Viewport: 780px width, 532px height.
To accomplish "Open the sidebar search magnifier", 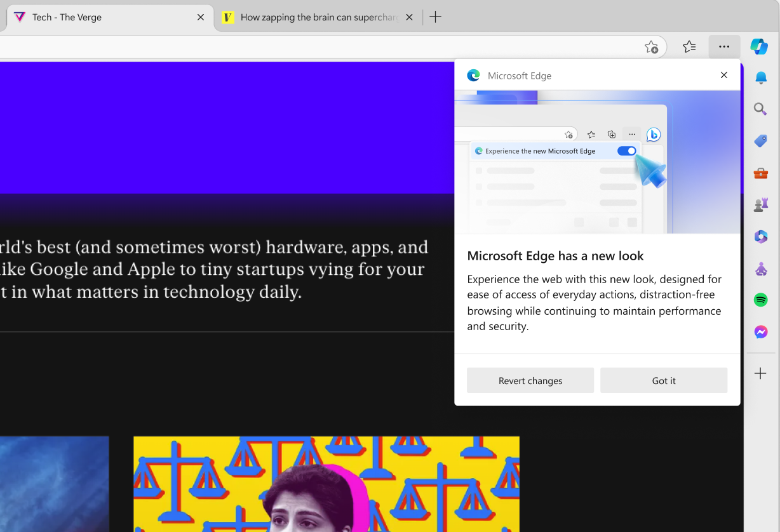I will point(760,109).
